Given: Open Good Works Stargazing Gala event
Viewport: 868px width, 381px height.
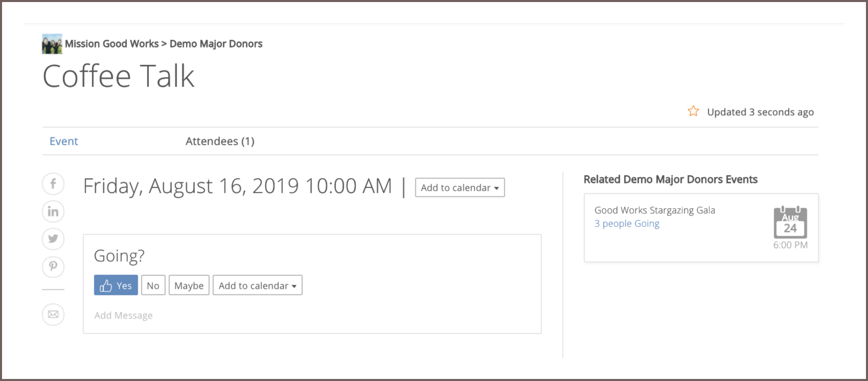Looking at the screenshot, I should pyautogui.click(x=655, y=210).
